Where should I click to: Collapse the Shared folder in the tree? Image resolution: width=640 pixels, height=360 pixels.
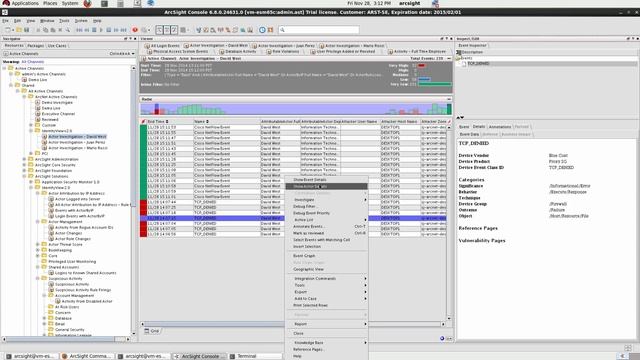[11, 85]
